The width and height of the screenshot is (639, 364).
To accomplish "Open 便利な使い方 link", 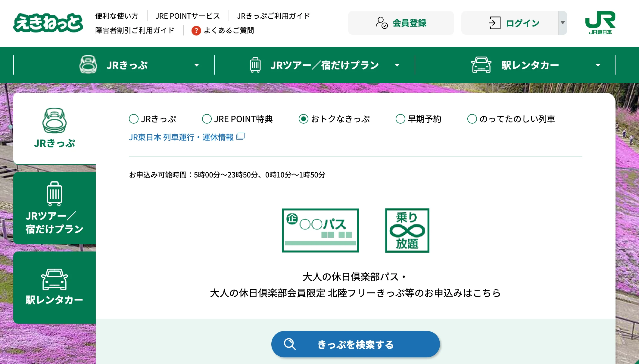I will point(117,16).
